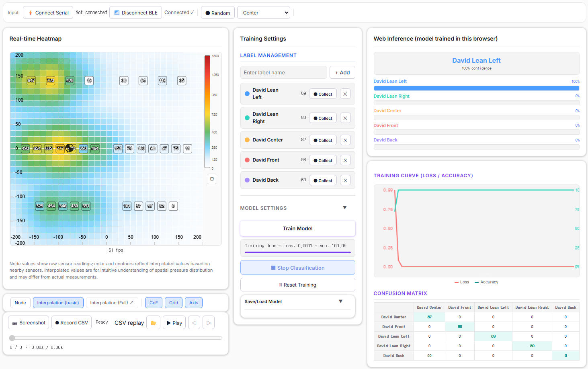The width and height of the screenshot is (588, 369).
Task: Stop the running classification
Action: click(x=298, y=268)
